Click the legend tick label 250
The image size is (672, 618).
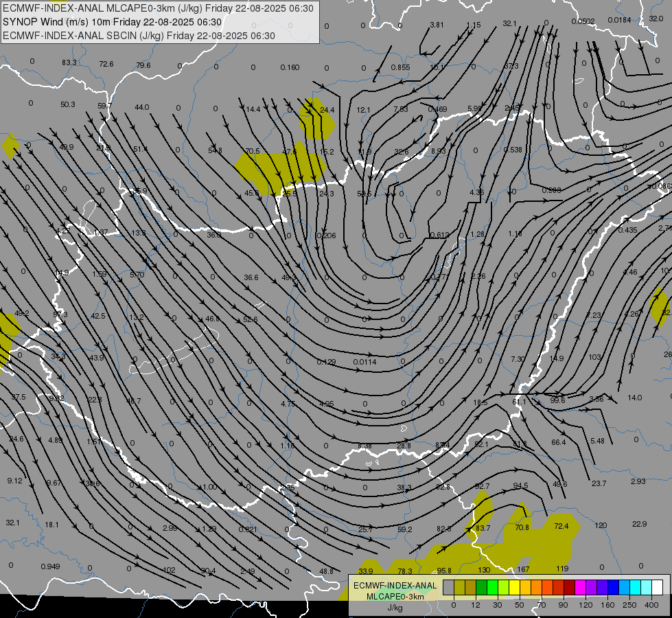click(629, 605)
